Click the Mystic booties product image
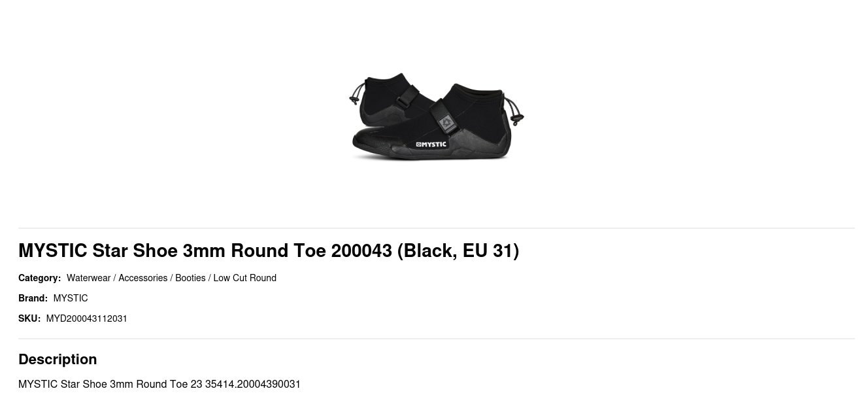868x410 pixels. coord(436,116)
